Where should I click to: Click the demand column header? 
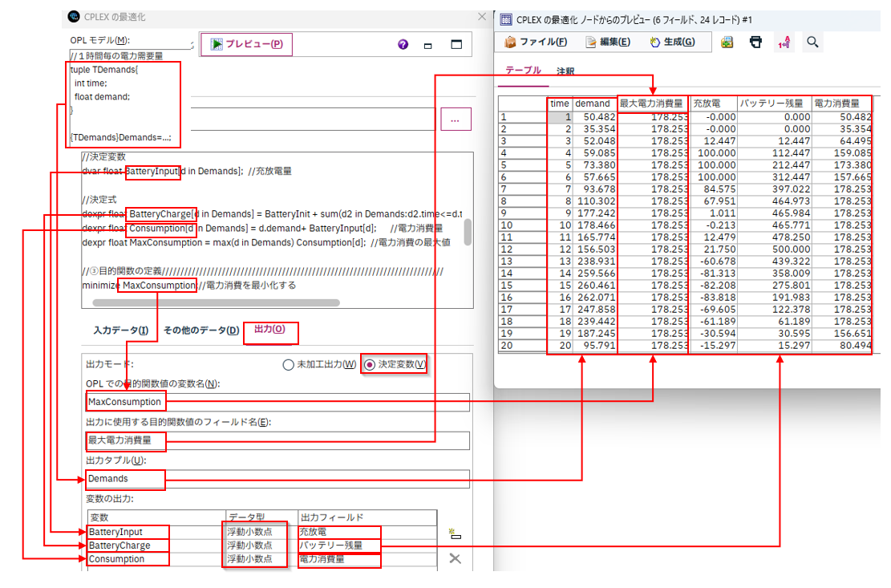tap(594, 103)
